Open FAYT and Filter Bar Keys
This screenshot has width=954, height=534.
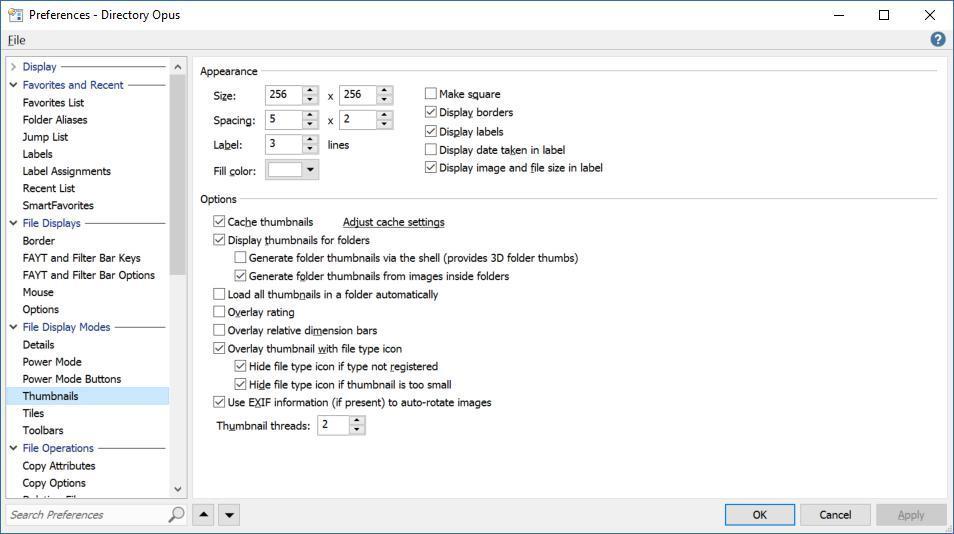(x=81, y=258)
